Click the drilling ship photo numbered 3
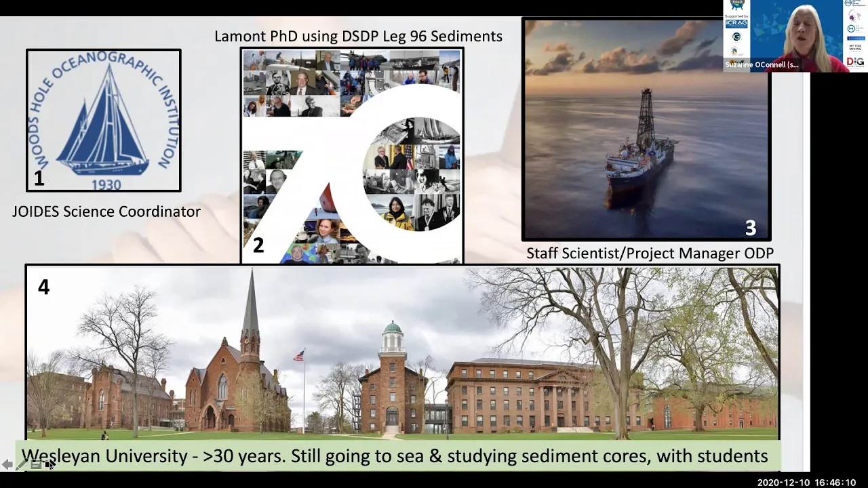Screen dimensions: 868x488 pyautogui.click(x=646, y=129)
